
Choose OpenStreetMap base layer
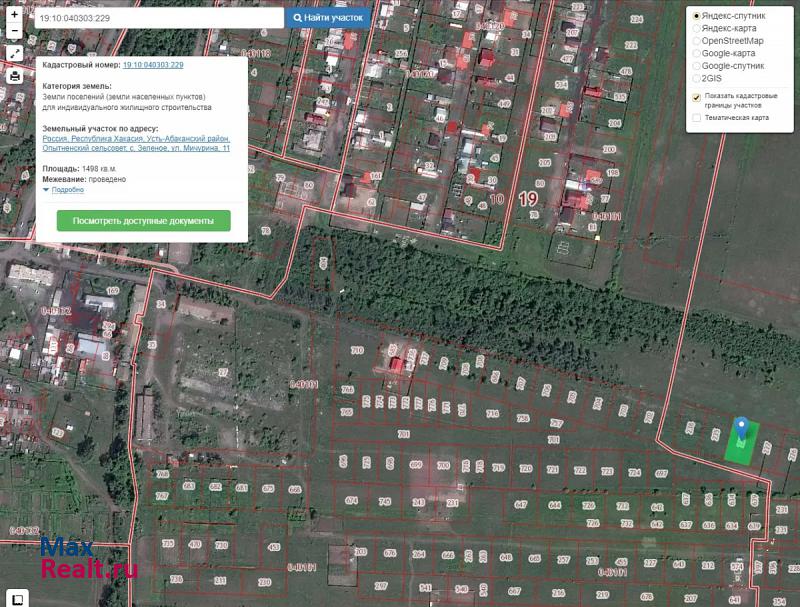(x=697, y=41)
